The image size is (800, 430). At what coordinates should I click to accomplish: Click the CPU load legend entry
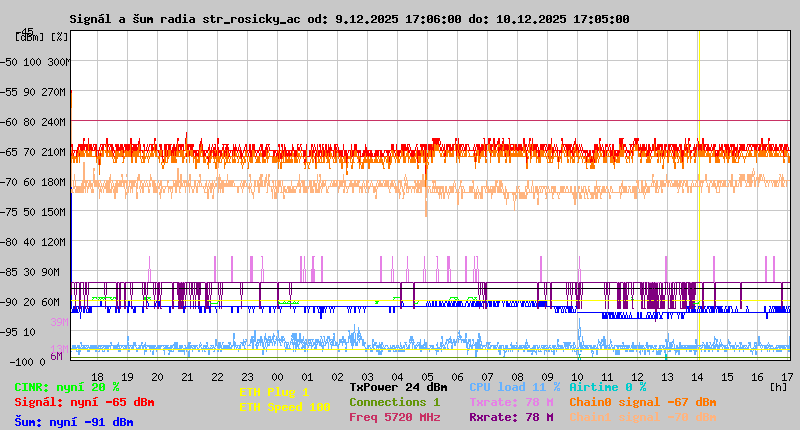(514, 387)
